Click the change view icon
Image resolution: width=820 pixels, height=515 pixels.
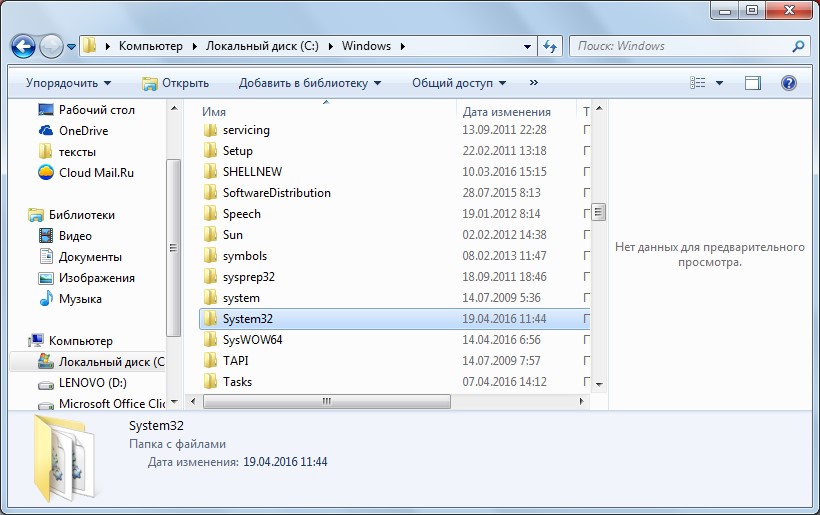(x=698, y=83)
